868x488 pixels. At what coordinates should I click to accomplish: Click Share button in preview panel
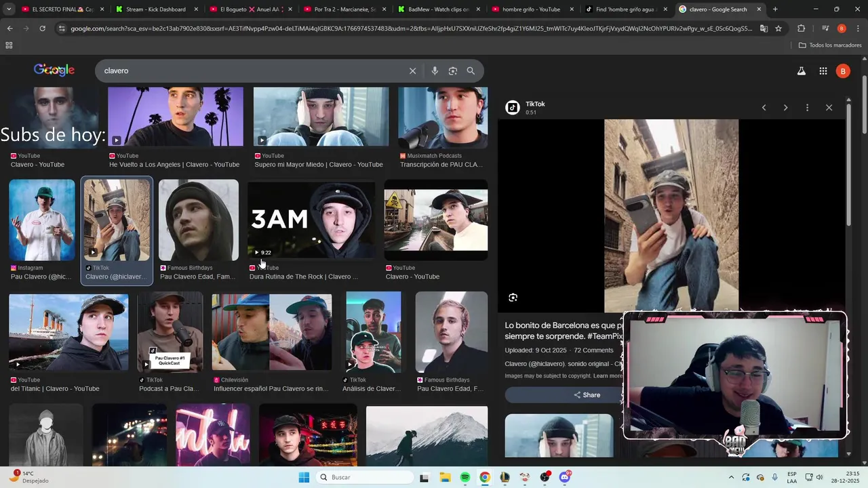pos(587,395)
